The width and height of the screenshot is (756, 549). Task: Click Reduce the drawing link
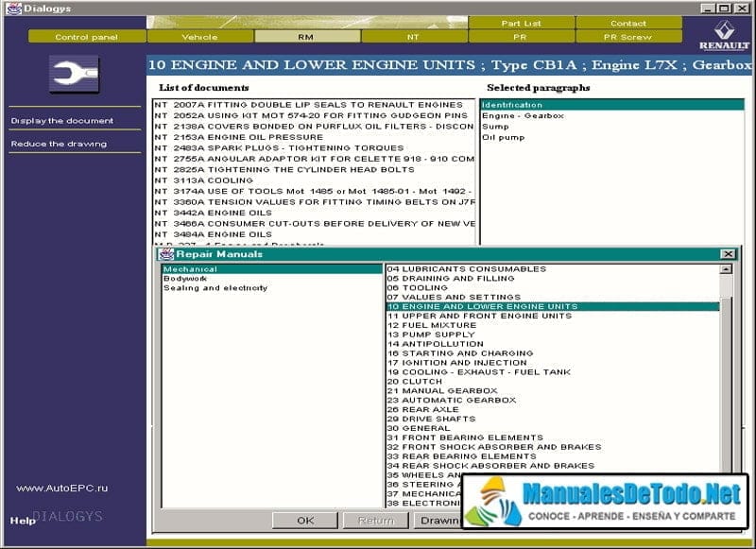coord(59,144)
